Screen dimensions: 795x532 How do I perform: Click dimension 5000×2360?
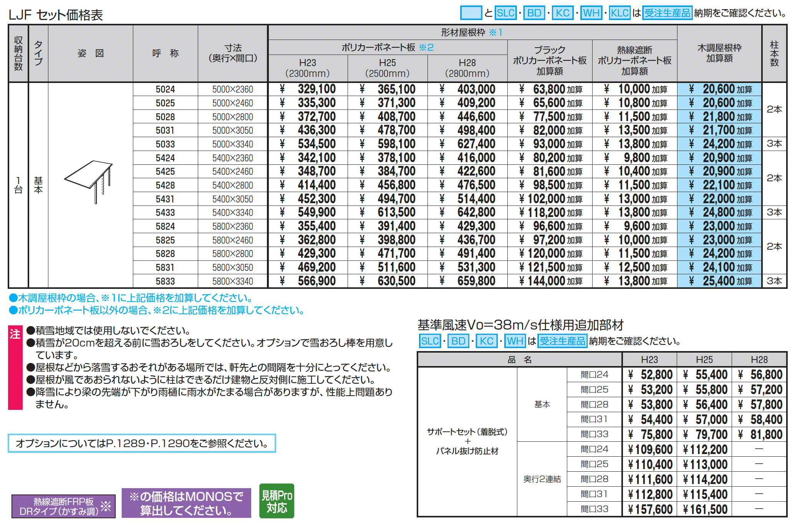[x=233, y=89]
